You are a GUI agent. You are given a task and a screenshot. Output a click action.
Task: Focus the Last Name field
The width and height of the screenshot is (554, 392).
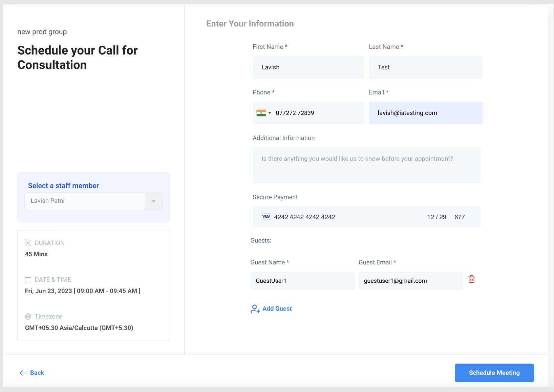pos(426,67)
